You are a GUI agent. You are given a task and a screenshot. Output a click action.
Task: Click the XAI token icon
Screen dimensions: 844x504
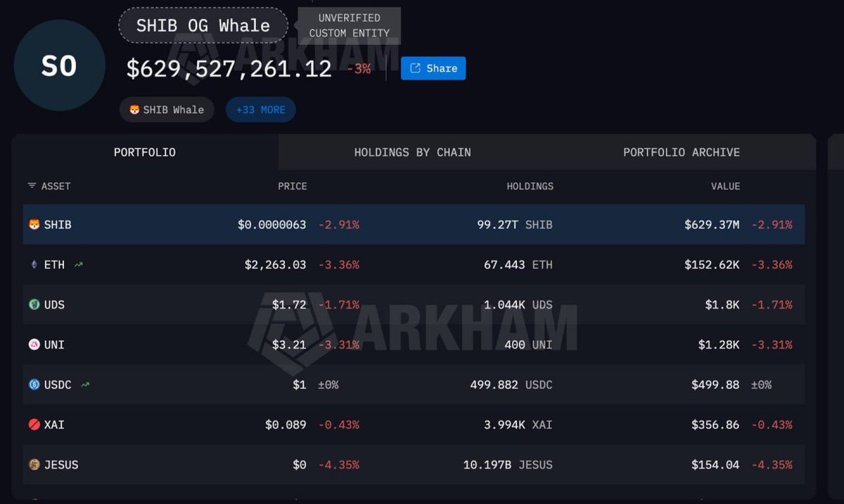click(x=34, y=425)
